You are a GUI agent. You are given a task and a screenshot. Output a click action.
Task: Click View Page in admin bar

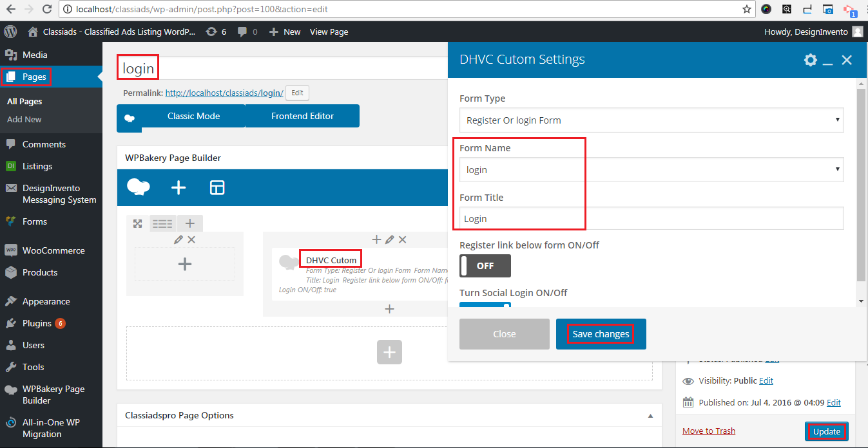[x=329, y=32]
